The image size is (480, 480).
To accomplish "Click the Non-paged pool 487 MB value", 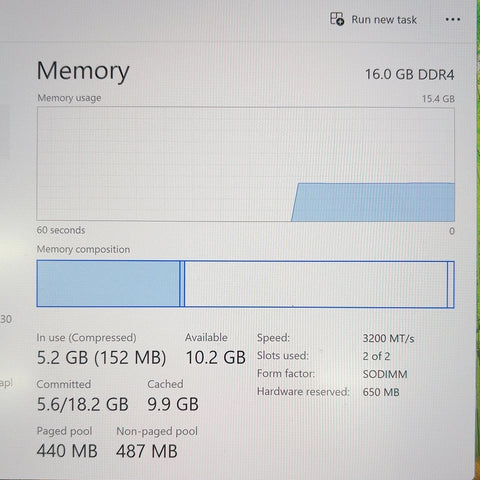I will coord(147,451).
